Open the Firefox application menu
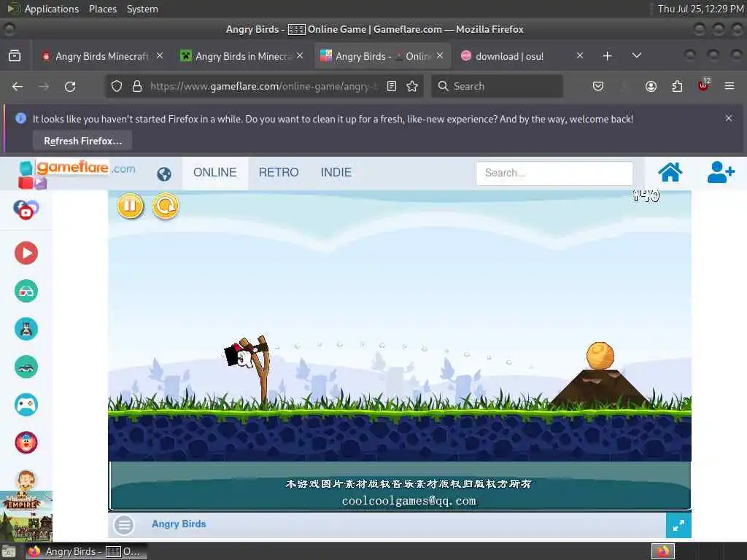The width and height of the screenshot is (747, 560). click(x=729, y=86)
